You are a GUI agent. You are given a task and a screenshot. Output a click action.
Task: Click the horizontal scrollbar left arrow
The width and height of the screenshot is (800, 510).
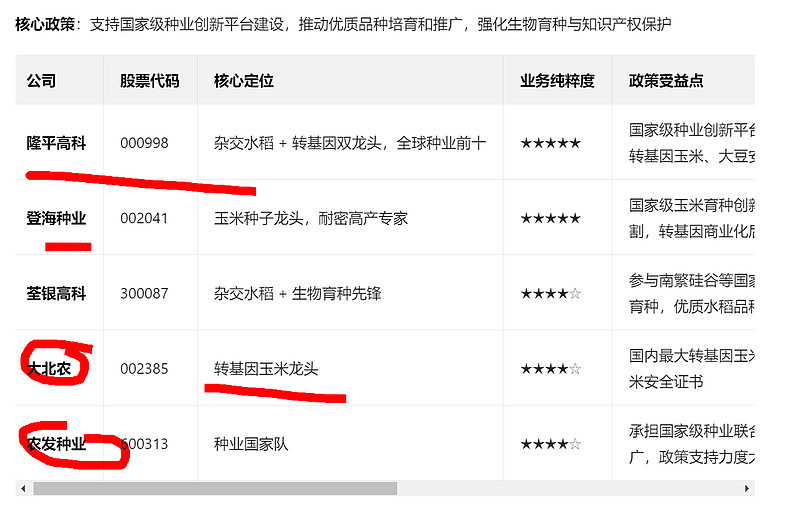pos(23,489)
